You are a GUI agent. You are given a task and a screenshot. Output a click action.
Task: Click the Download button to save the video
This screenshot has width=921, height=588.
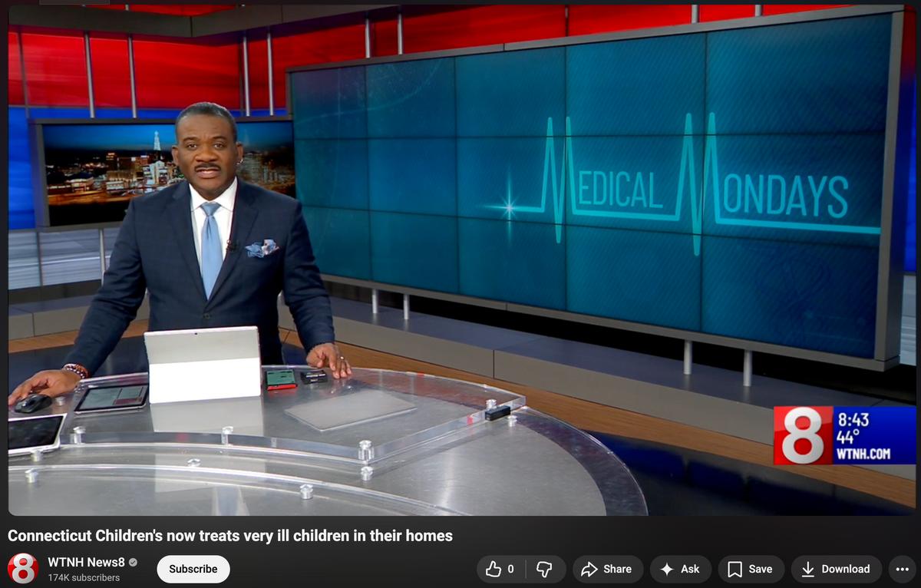click(836, 569)
